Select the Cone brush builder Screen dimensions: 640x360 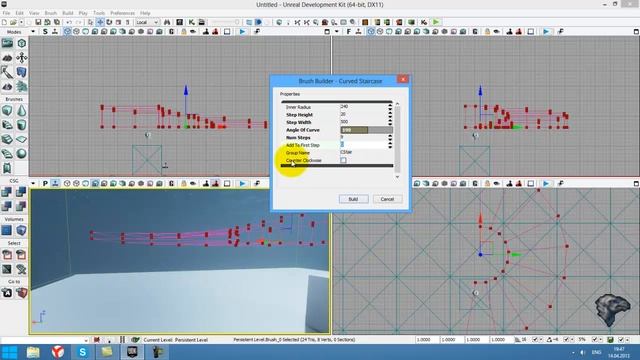22,110
